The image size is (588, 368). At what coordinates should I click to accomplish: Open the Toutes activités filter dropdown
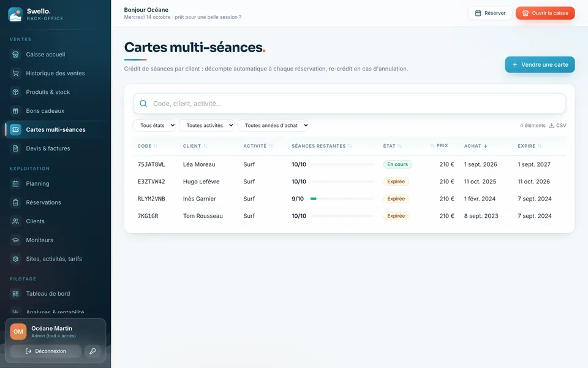tap(206, 125)
